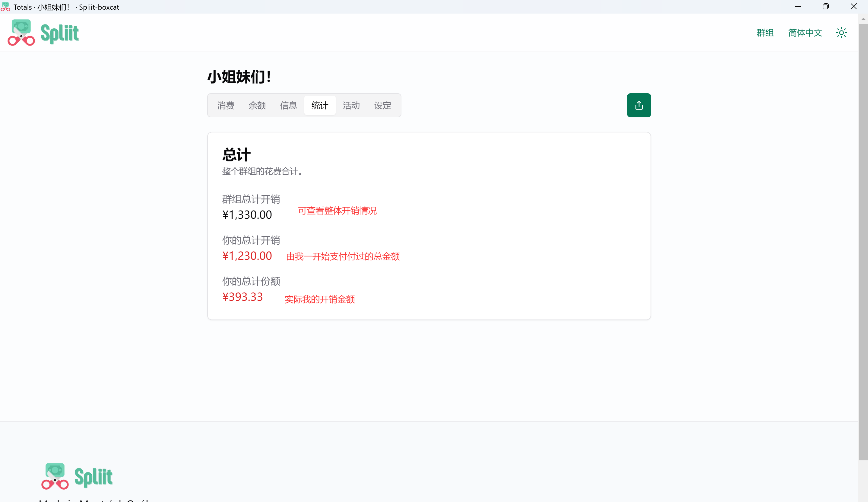Click the ¥393.33 share amount
Screen dimensions: 868x502
point(242,297)
